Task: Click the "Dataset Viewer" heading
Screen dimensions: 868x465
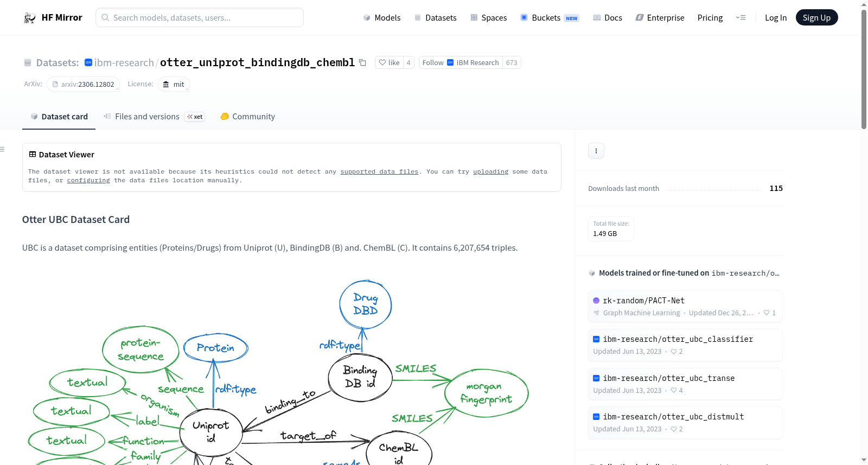Action: point(66,155)
